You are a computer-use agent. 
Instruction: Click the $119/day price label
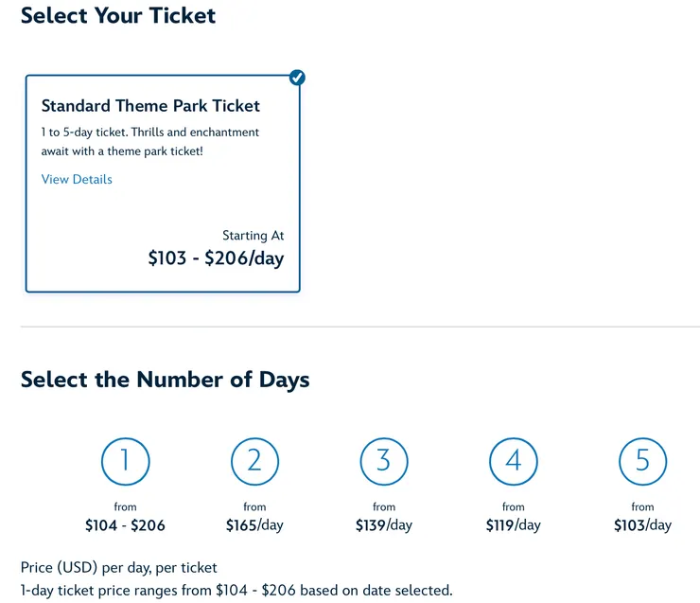[514, 525]
